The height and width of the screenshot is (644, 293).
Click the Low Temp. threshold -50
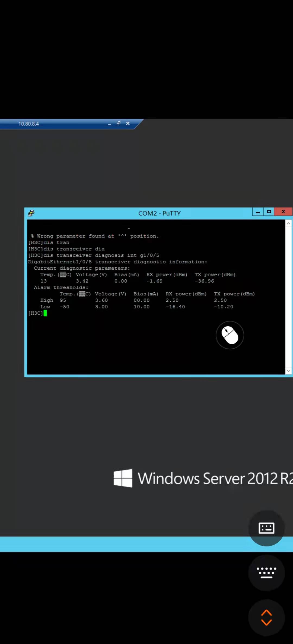(x=65, y=307)
